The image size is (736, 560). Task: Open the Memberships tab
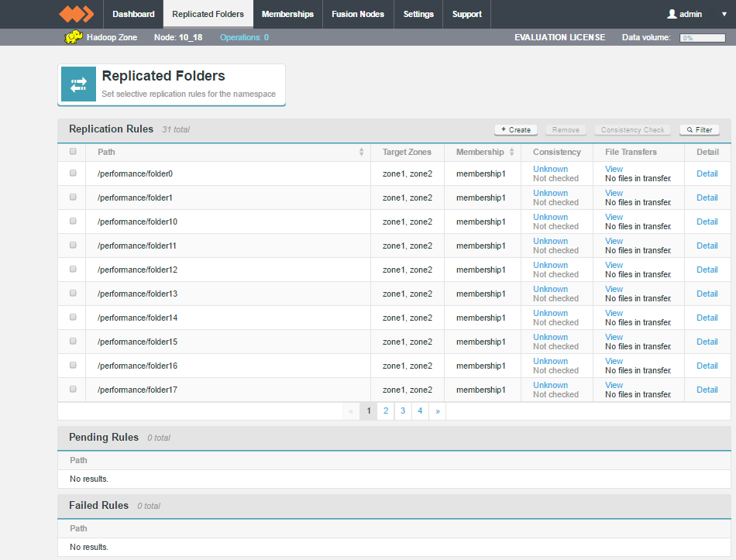coord(287,14)
